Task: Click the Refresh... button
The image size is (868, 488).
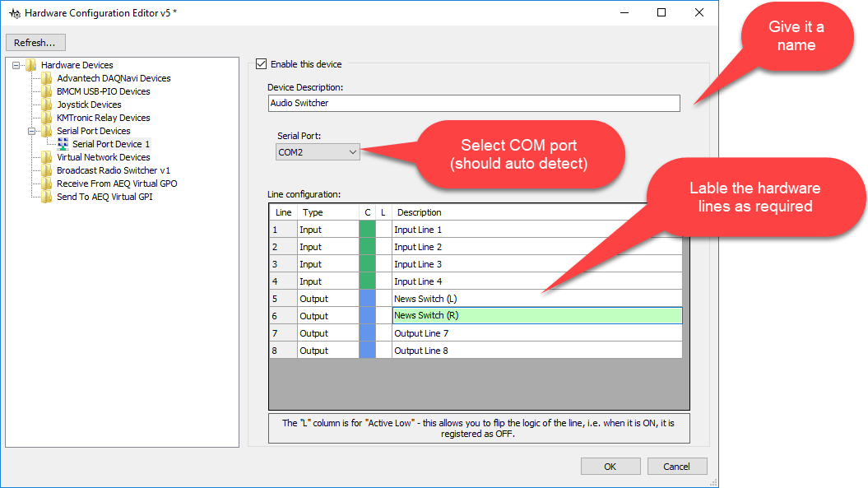Action: click(35, 43)
